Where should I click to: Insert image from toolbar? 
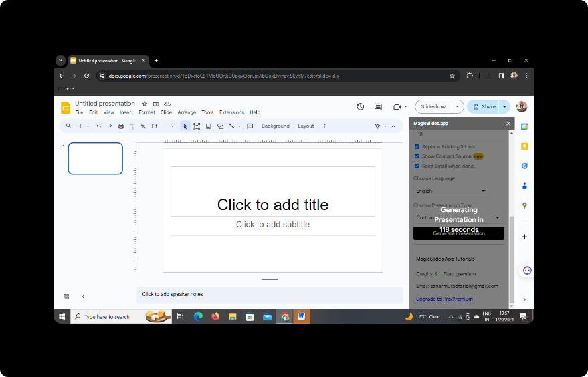coord(209,126)
